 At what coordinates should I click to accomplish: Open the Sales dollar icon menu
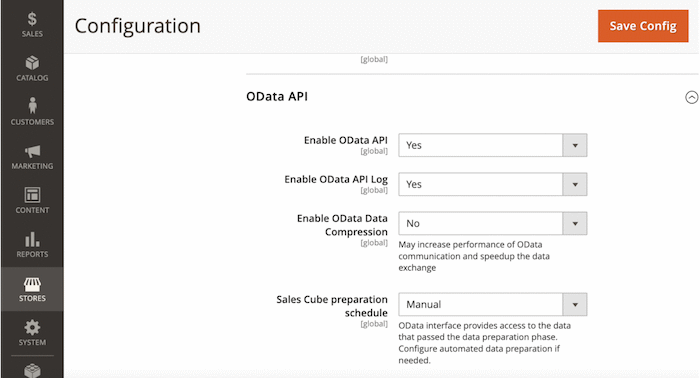(x=32, y=19)
